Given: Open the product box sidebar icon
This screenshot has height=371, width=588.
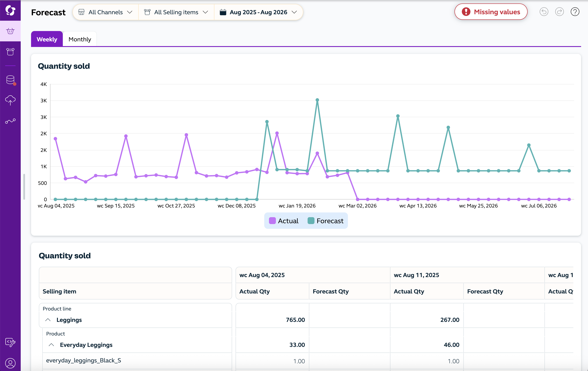Looking at the screenshot, I should [10, 52].
